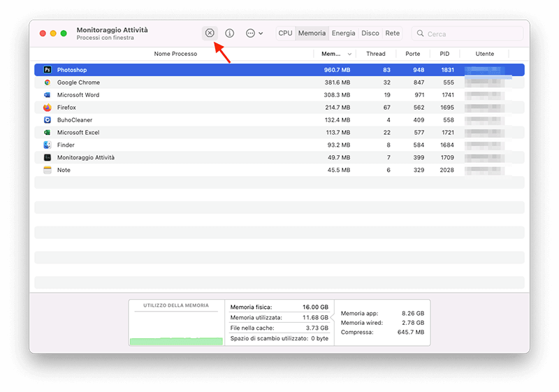Select the Microsoft Excel process name
Image resolution: width=559 pixels, height=392 pixels.
(78, 132)
